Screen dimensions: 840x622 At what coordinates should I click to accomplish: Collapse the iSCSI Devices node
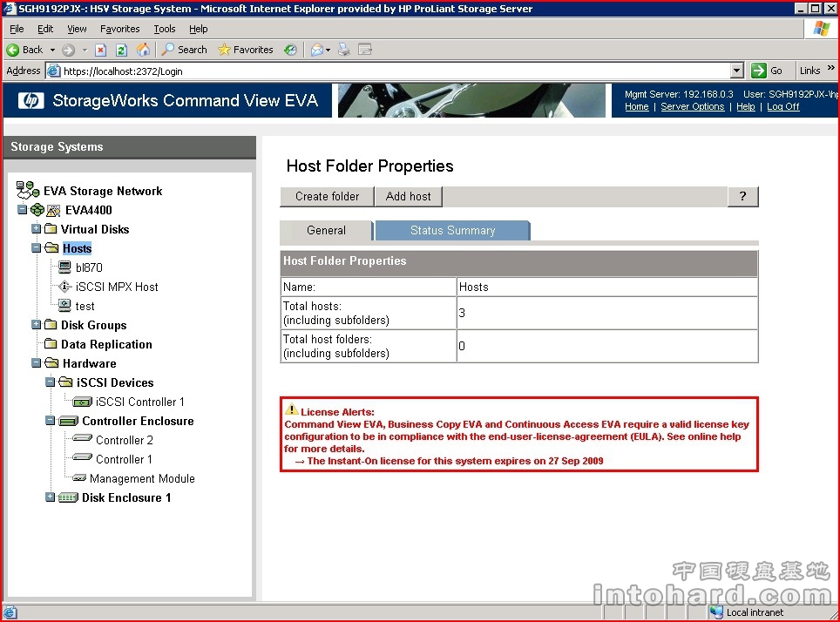tap(50, 382)
